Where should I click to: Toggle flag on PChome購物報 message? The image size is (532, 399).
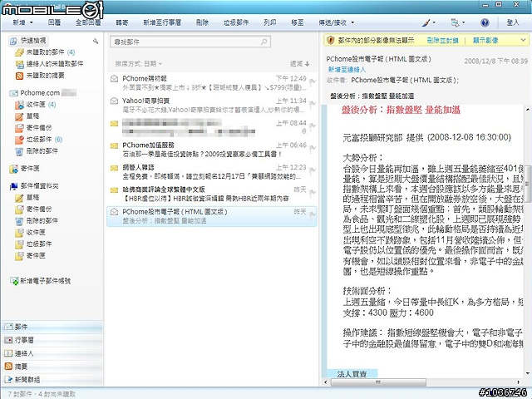313,81
